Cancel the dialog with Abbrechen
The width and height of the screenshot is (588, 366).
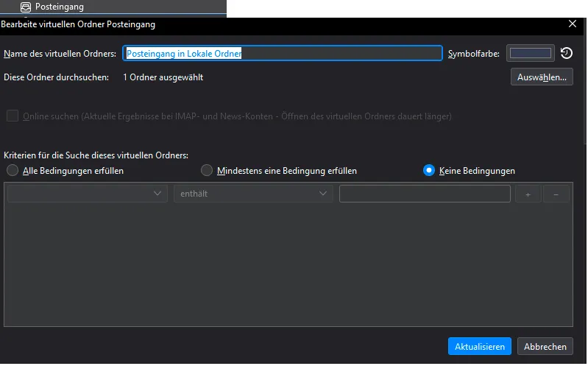coord(545,346)
